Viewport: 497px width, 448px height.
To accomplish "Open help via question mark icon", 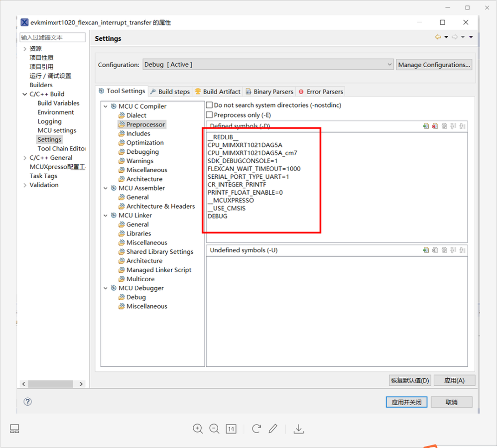I will click(27, 402).
